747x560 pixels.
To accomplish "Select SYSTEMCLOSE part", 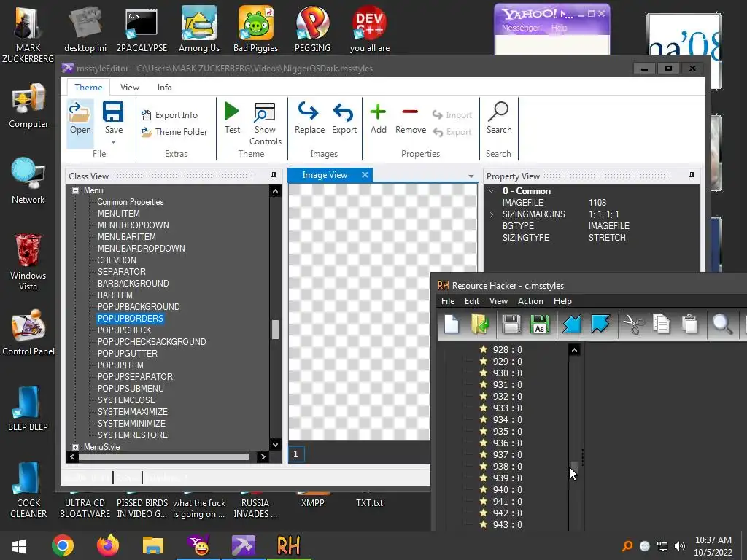I will coord(126,400).
